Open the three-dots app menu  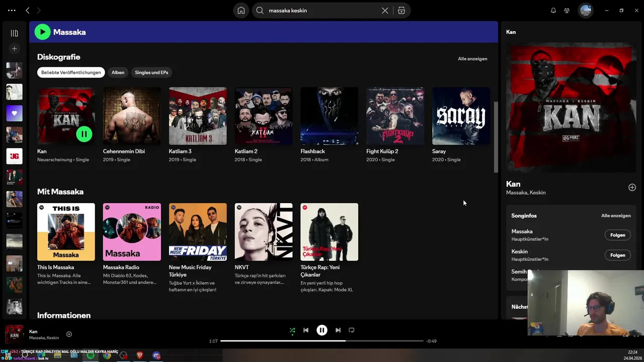click(12, 10)
